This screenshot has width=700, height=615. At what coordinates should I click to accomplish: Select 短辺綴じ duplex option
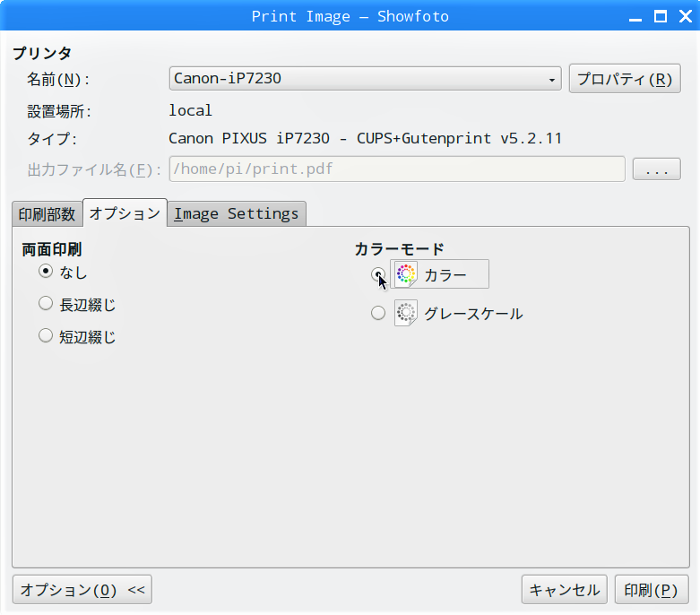[x=46, y=335]
